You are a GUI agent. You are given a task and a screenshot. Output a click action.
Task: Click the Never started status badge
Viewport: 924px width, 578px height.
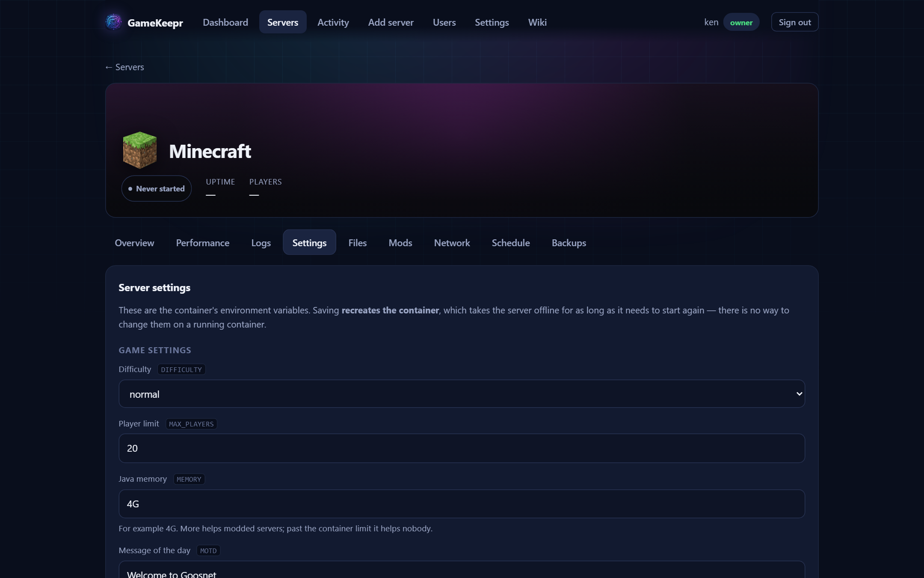click(x=157, y=188)
